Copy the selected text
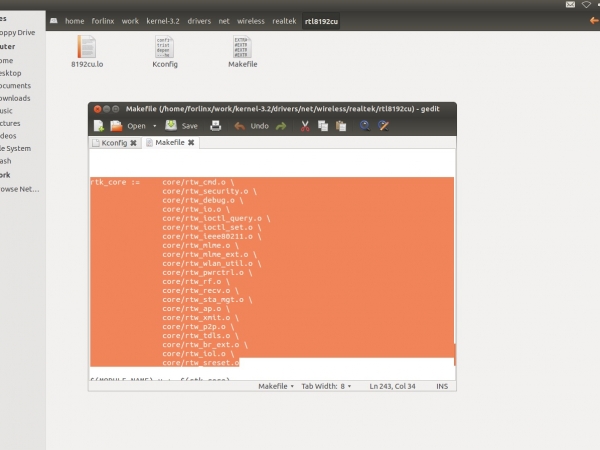This screenshot has height=450, width=600. 323,126
